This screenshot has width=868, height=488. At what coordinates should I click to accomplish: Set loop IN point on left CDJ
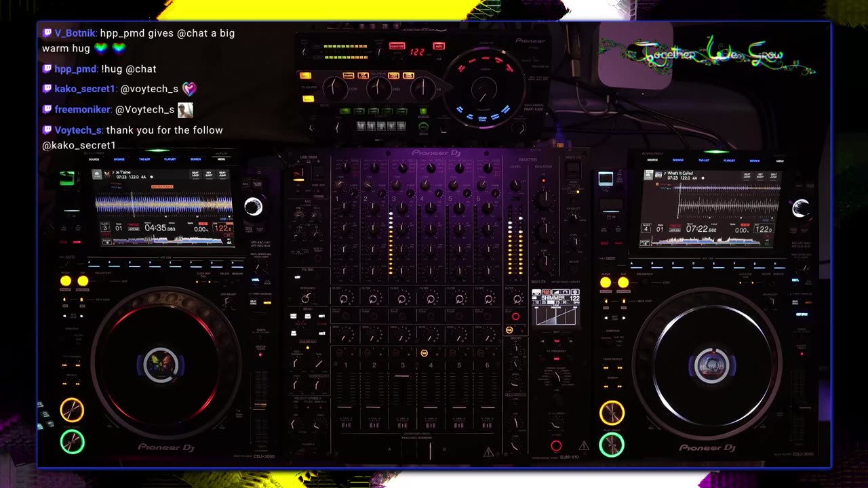click(65, 281)
